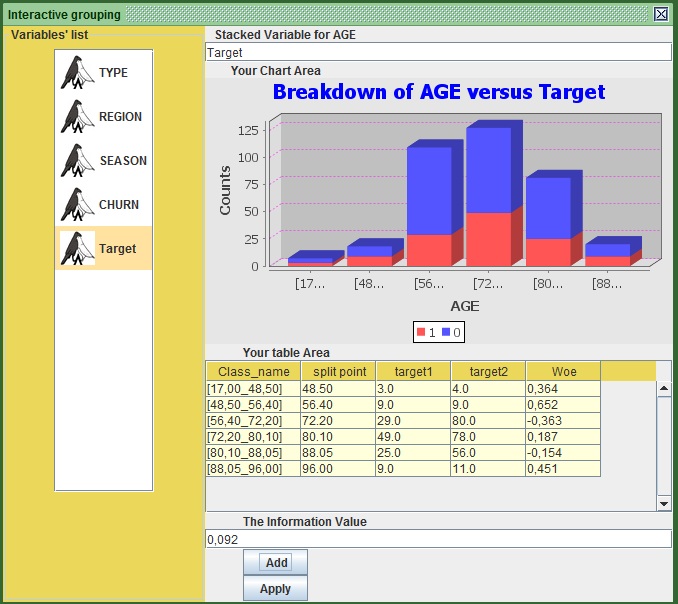Click Woe cell 0,364
678x604 pixels.
point(563,389)
